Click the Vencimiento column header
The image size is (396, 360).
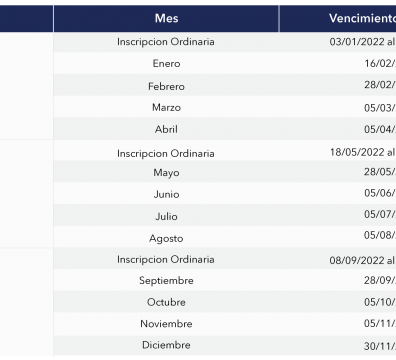[x=338, y=18]
